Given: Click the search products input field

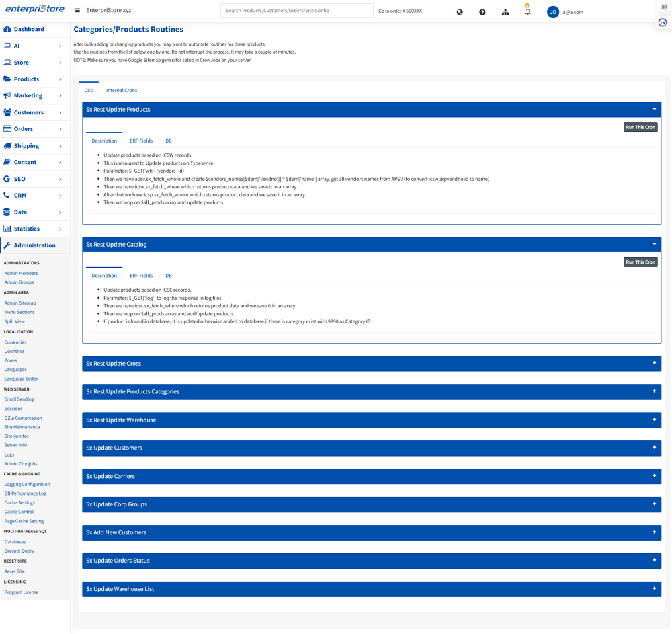Looking at the screenshot, I should [x=296, y=11].
